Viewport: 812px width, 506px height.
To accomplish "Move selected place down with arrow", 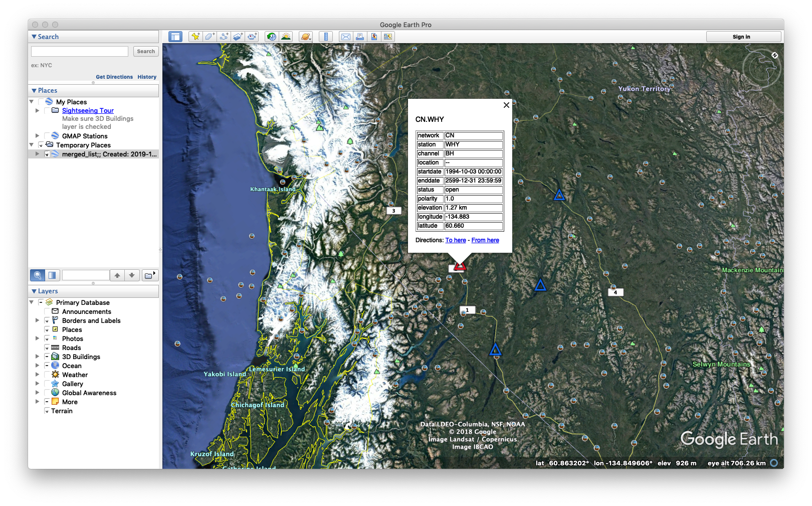I will point(132,275).
